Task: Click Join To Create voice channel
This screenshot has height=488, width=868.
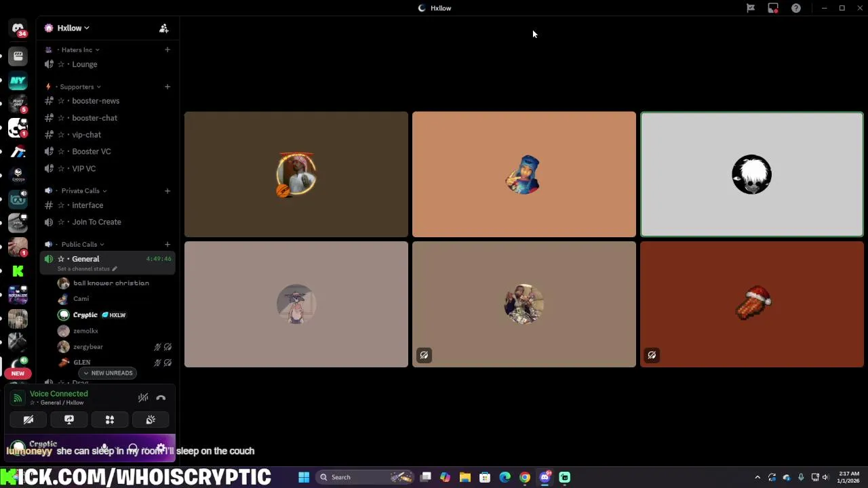Action: point(108,222)
